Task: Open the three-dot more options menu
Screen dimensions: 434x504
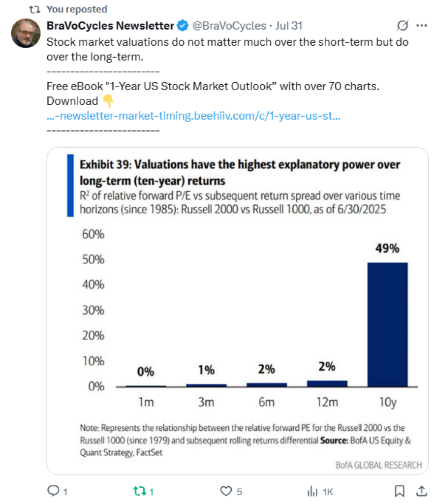Action: point(422,26)
